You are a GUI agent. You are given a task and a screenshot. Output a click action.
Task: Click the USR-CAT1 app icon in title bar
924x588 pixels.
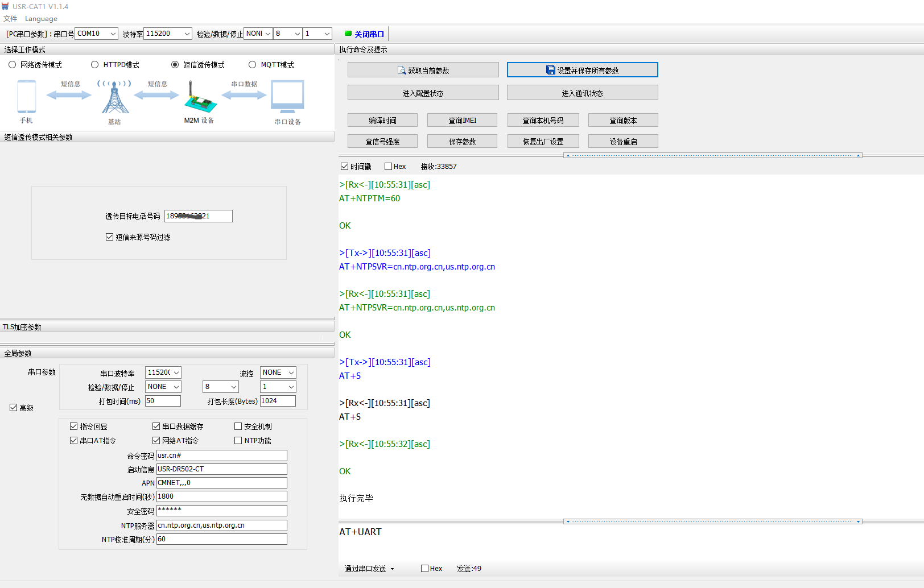pos(6,6)
